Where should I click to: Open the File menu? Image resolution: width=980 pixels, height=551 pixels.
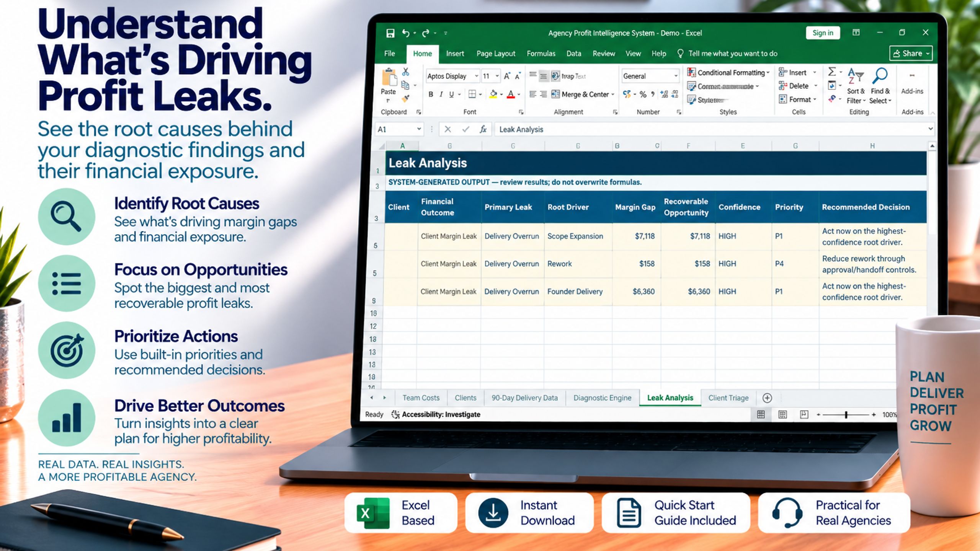389,54
